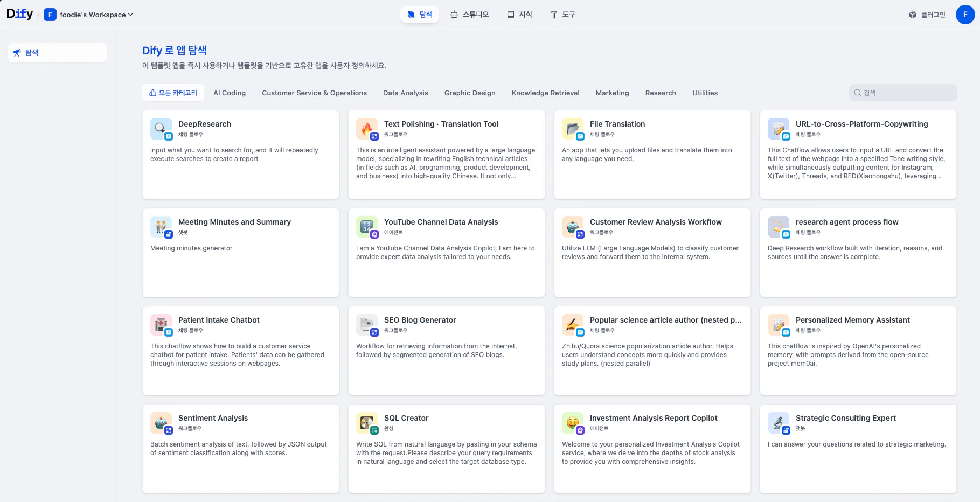Click the research agent process flow title
The height and width of the screenshot is (502, 980).
847,222
